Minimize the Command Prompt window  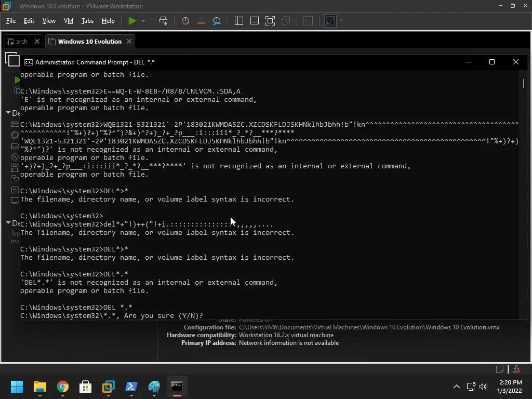click(x=469, y=62)
